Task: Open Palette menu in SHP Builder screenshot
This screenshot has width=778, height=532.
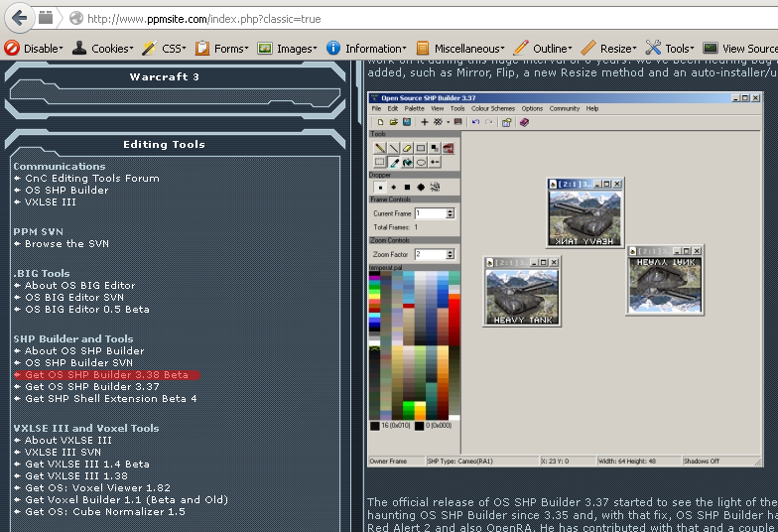Action: tap(415, 109)
